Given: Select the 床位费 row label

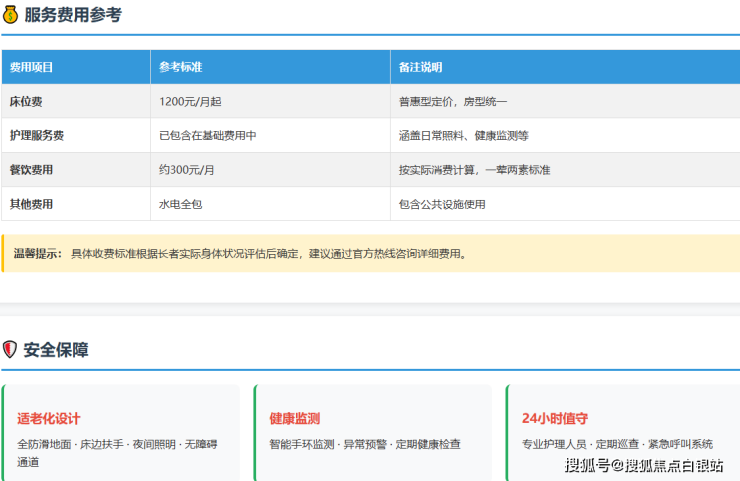Looking at the screenshot, I should tap(26, 101).
